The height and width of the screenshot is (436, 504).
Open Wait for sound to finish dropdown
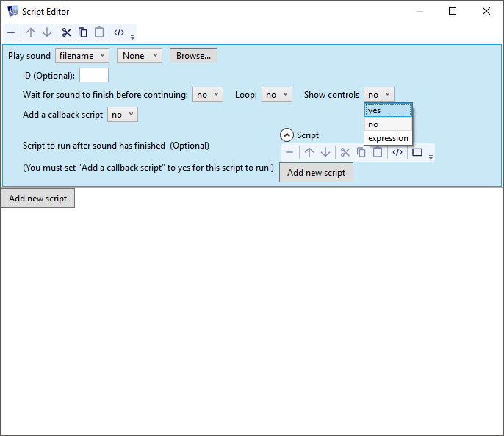tap(208, 95)
